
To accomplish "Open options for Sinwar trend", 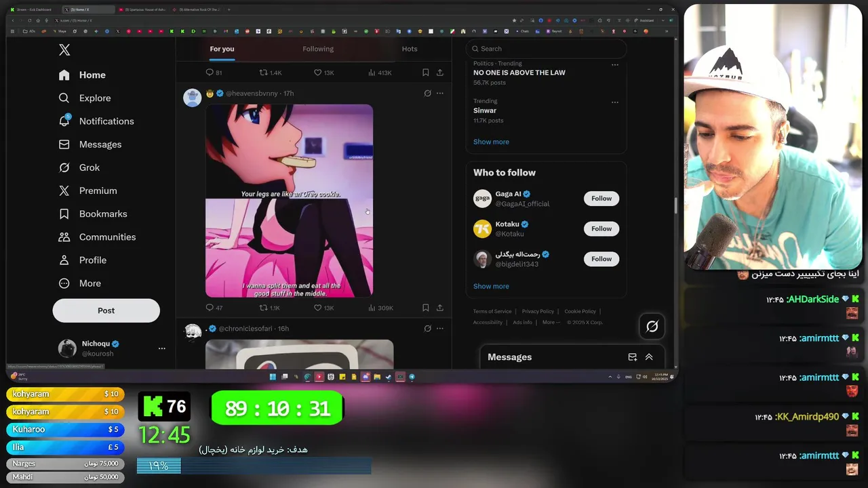I will 615,102.
